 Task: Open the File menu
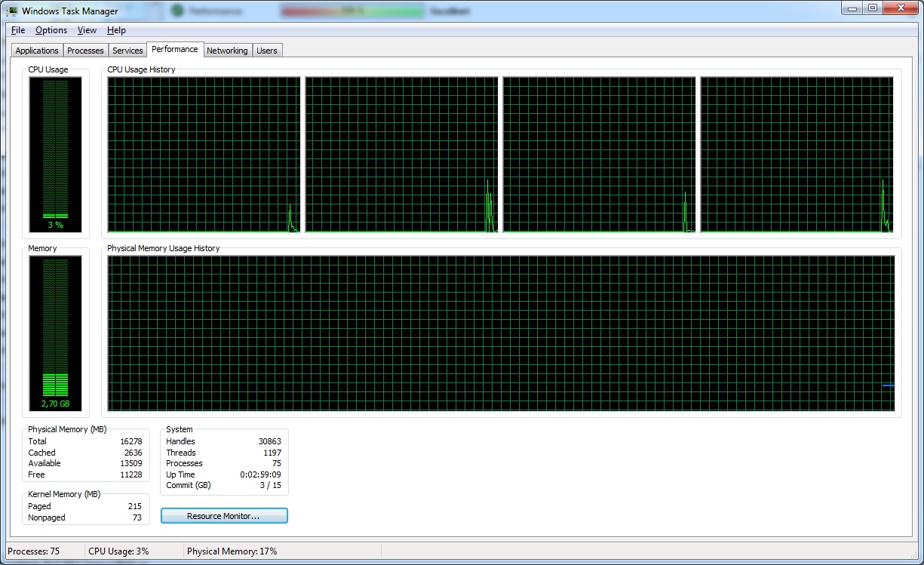coord(18,30)
